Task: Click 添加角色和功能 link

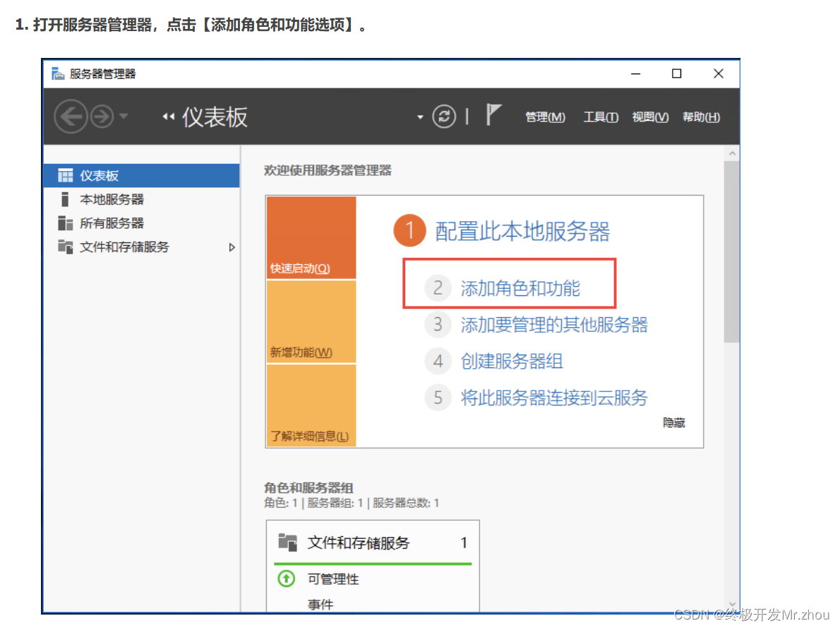Action: pos(520,288)
